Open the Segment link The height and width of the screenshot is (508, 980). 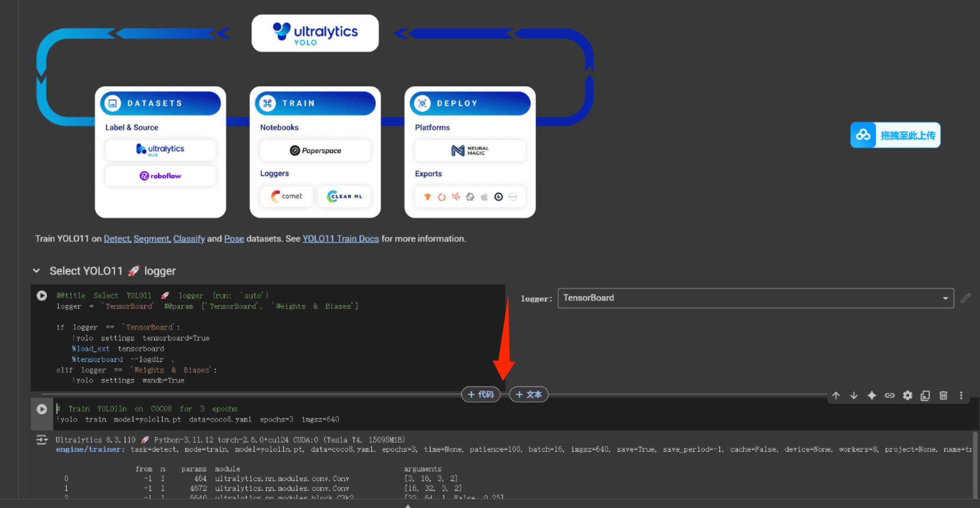coord(151,239)
